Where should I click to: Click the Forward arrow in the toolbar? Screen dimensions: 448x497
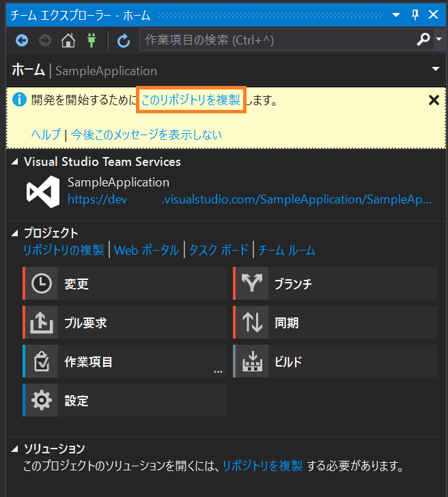coord(45,40)
